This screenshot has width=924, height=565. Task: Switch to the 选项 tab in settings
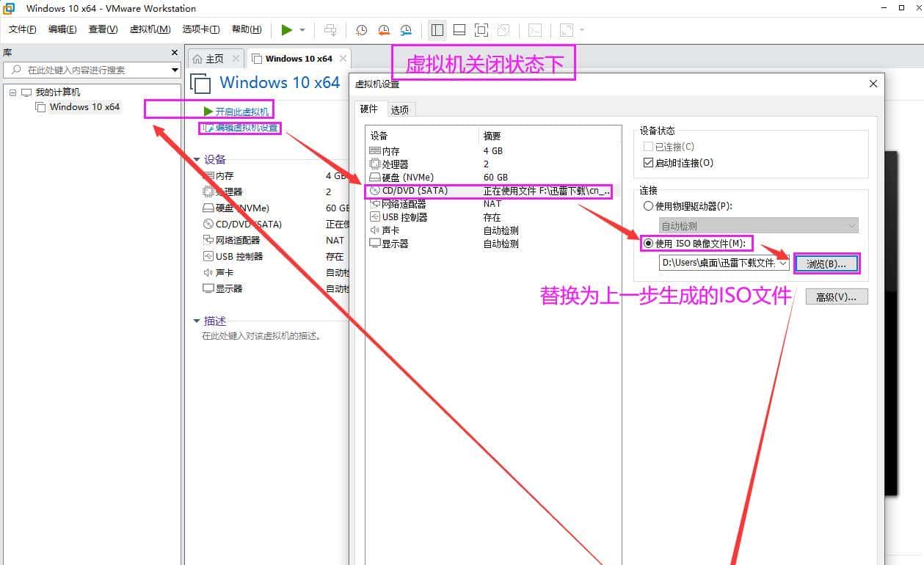(x=400, y=109)
